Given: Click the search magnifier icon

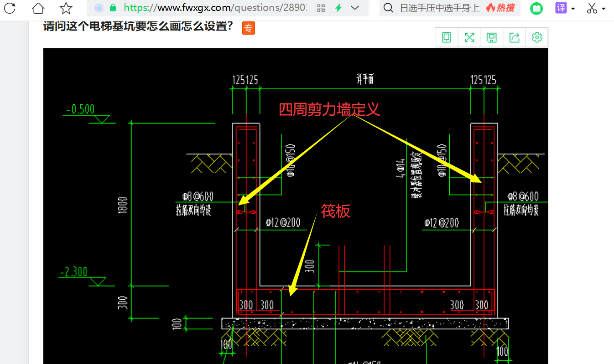Looking at the screenshot, I should pyautogui.click(x=388, y=8).
